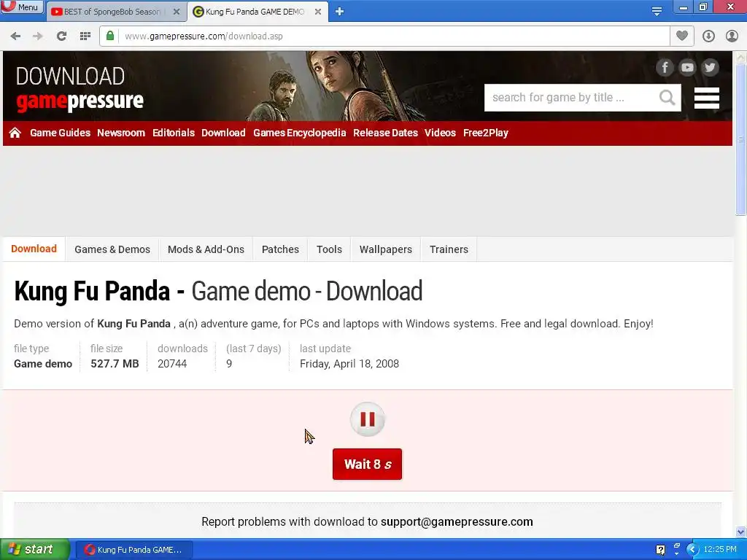Go to site home icon

pyautogui.click(x=15, y=133)
